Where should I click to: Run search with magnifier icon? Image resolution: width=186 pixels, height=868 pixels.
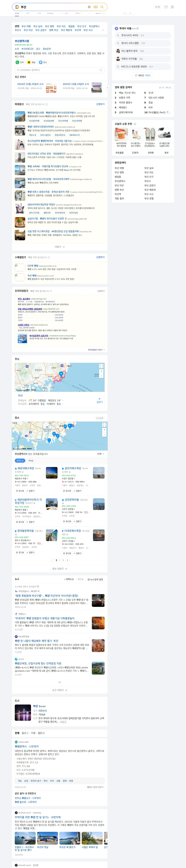[x=102, y=7]
